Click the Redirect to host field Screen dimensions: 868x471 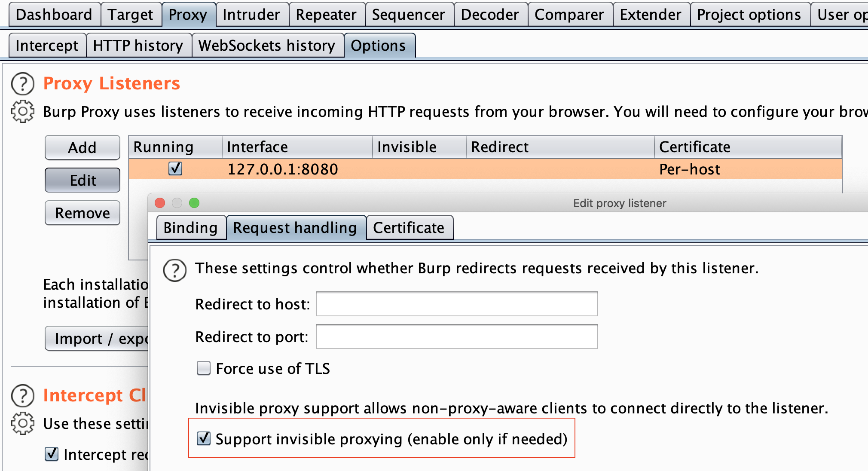click(x=457, y=304)
